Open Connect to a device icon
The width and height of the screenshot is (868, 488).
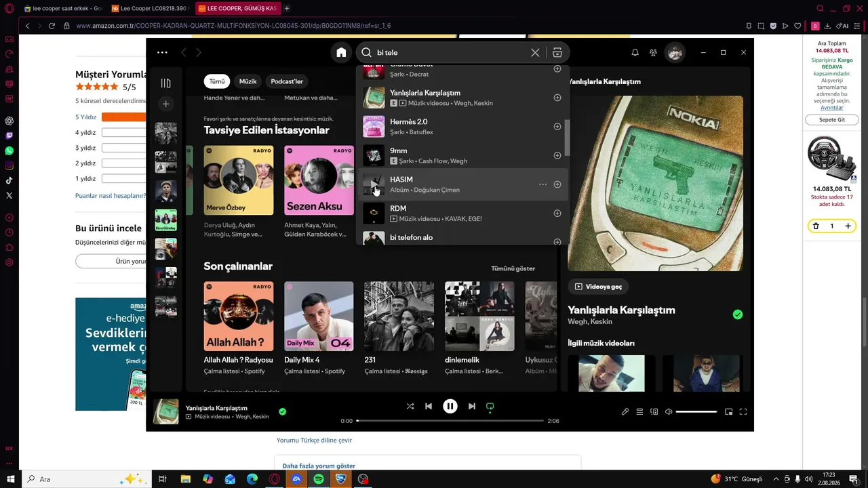(654, 411)
